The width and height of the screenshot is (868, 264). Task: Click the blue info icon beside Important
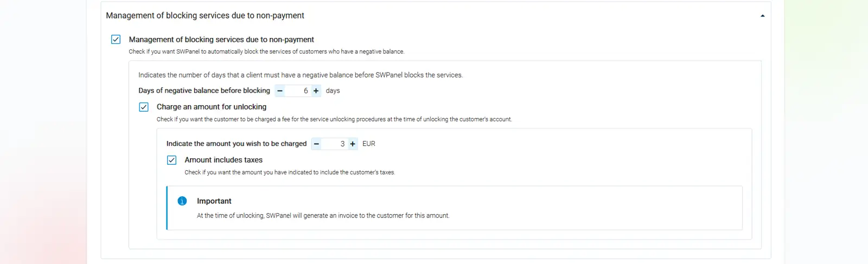point(182,201)
